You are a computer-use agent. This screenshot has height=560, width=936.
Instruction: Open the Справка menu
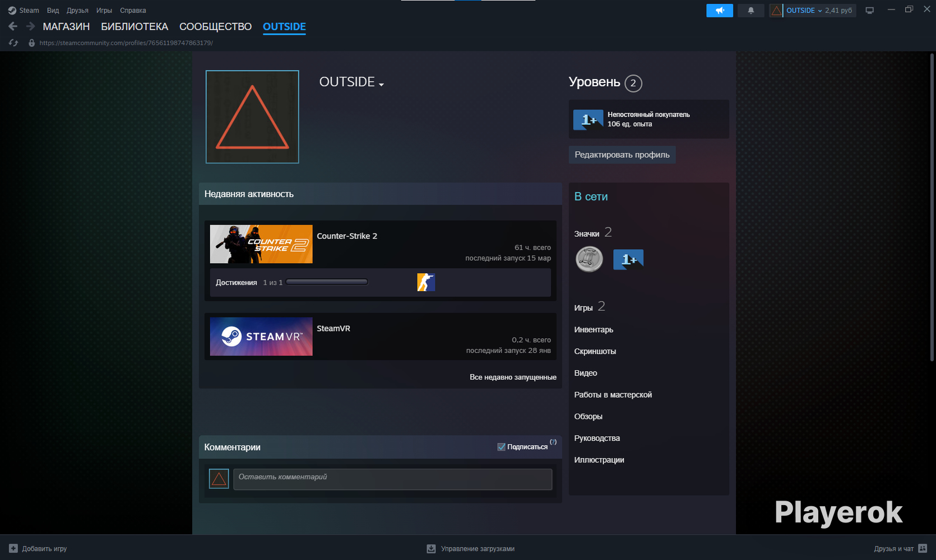click(x=133, y=11)
